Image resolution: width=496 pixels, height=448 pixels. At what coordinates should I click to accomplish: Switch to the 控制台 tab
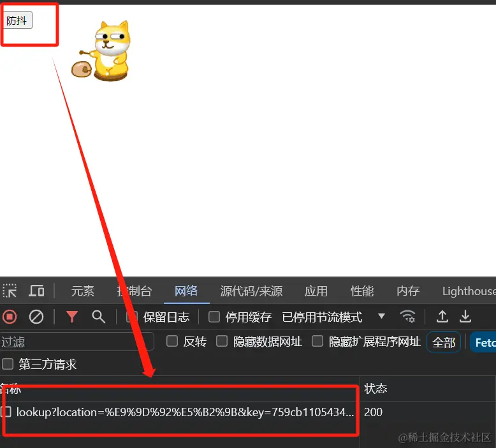coord(135,291)
